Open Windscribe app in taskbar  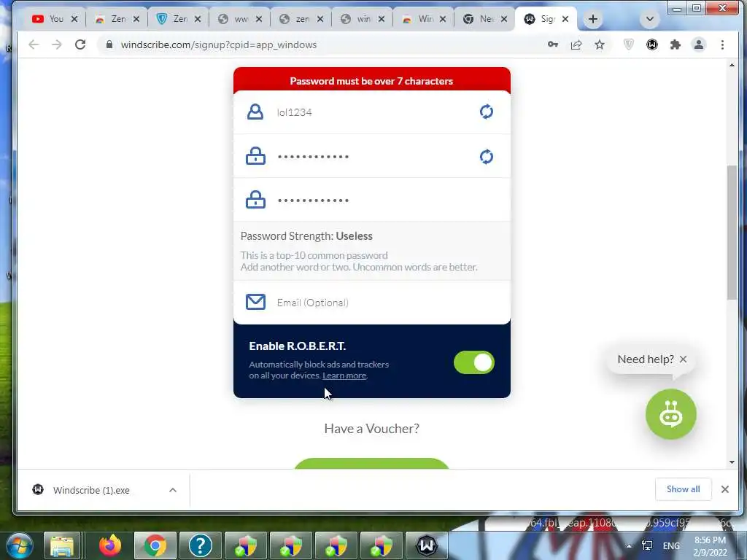(x=426, y=545)
